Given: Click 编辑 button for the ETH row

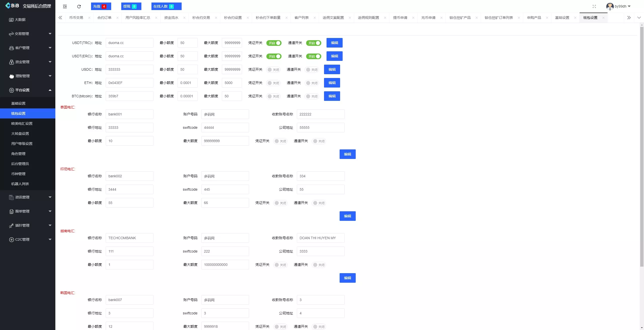Looking at the screenshot, I should pyautogui.click(x=332, y=83).
